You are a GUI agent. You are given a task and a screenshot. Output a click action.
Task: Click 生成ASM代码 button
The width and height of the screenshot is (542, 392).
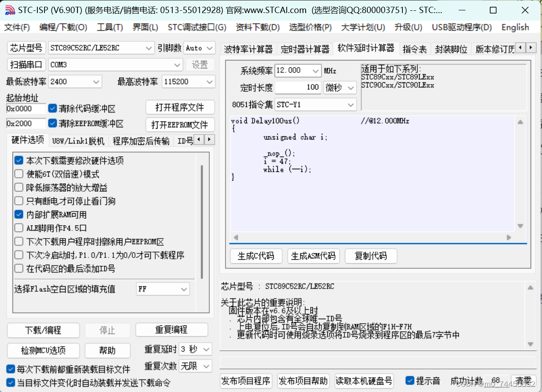[313, 256]
